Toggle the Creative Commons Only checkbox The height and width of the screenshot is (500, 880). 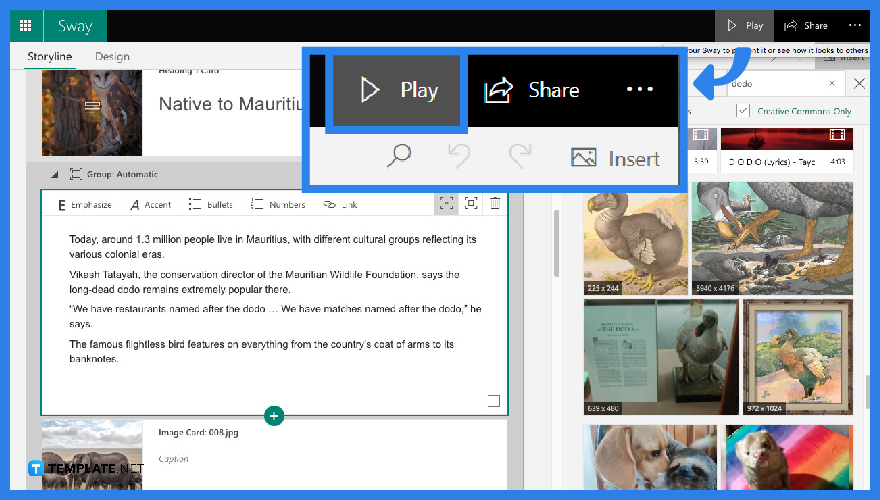pos(742,111)
